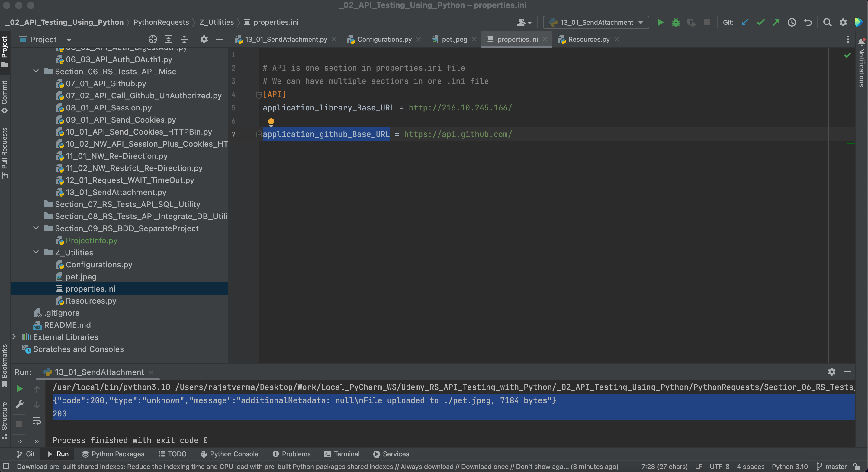Open JetBrains toolbox colorful icon
This screenshot has height=472, width=868.
click(859, 22)
